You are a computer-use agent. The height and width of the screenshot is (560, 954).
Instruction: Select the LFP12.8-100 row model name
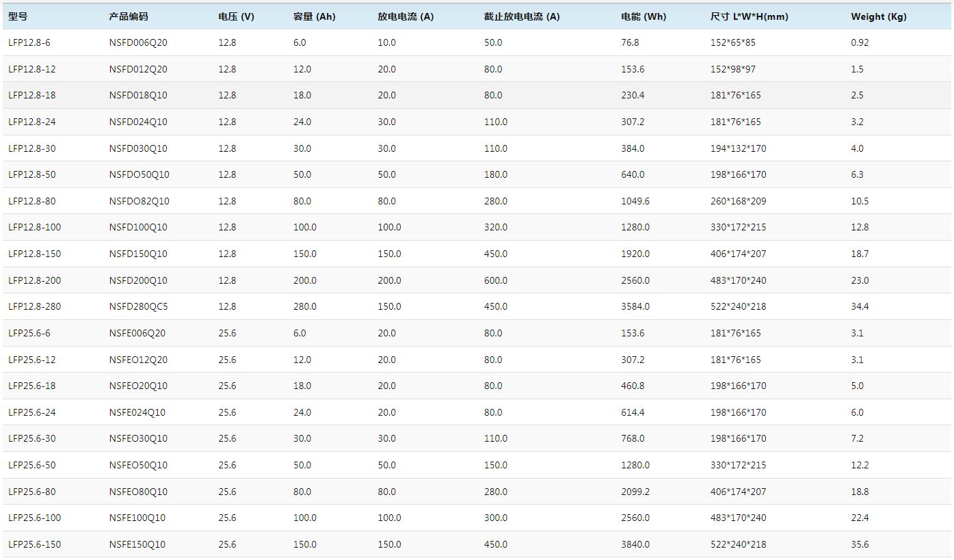pyautogui.click(x=34, y=227)
